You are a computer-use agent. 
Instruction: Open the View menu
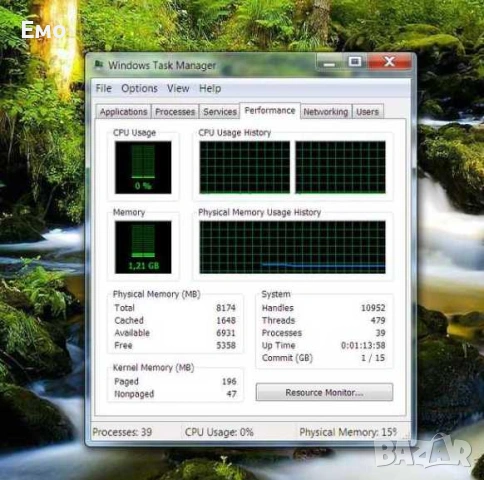(x=178, y=88)
